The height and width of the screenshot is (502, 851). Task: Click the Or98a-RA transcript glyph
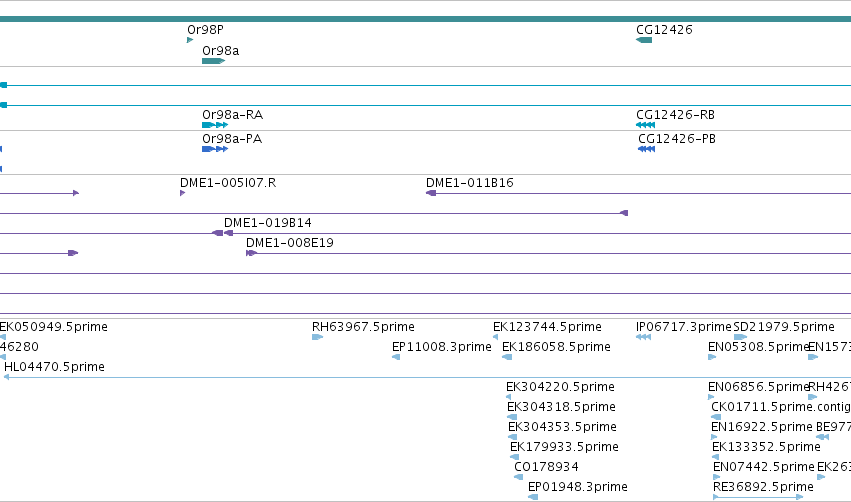[x=215, y=125]
